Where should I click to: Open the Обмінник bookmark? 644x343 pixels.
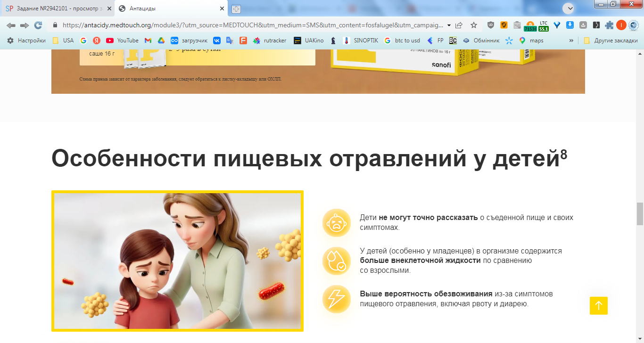(481, 41)
